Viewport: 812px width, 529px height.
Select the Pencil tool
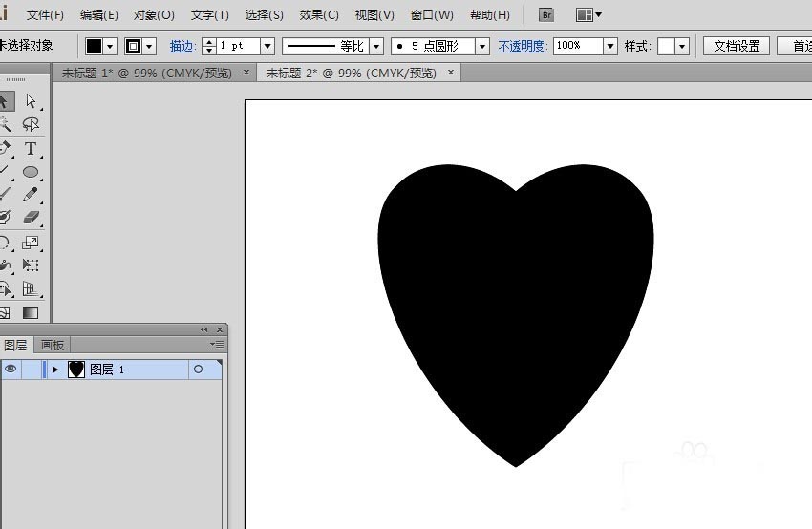tap(31, 195)
